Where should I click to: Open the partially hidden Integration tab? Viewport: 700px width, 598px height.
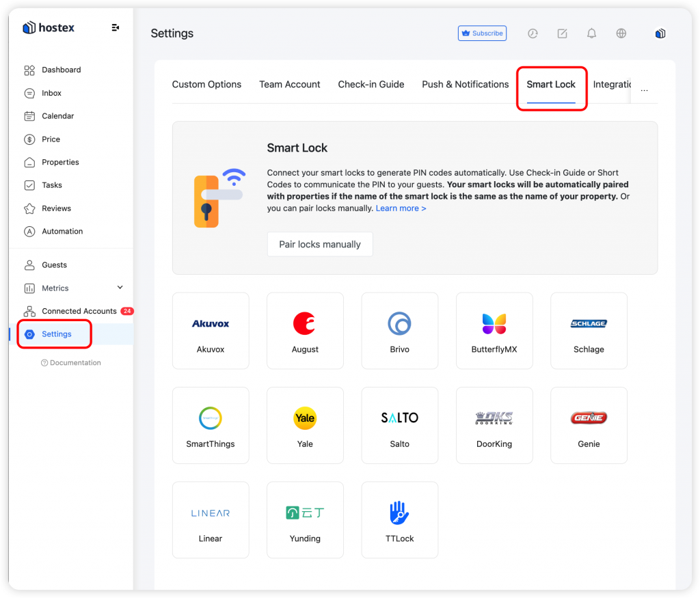612,84
